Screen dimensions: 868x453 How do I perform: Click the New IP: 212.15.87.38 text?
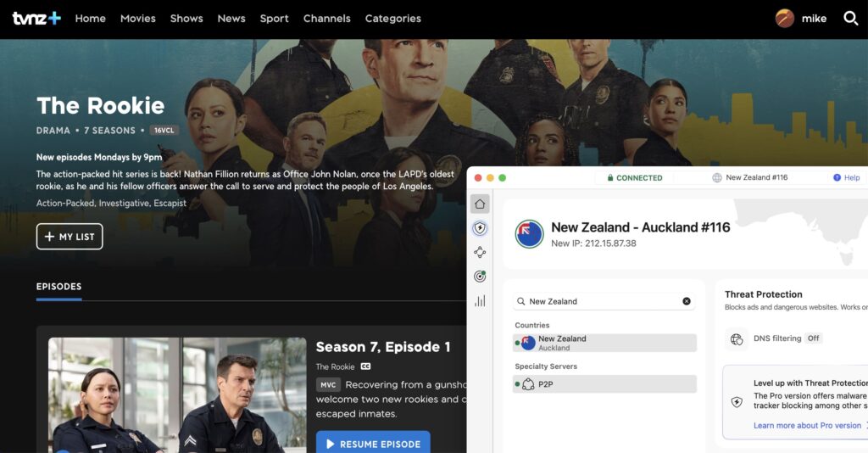pos(593,243)
